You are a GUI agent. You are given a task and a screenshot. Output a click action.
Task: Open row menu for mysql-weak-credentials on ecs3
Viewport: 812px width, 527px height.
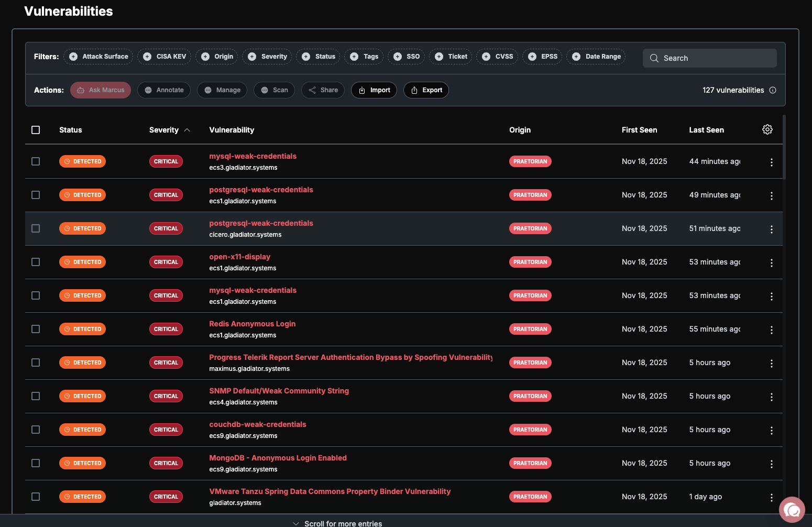click(772, 162)
